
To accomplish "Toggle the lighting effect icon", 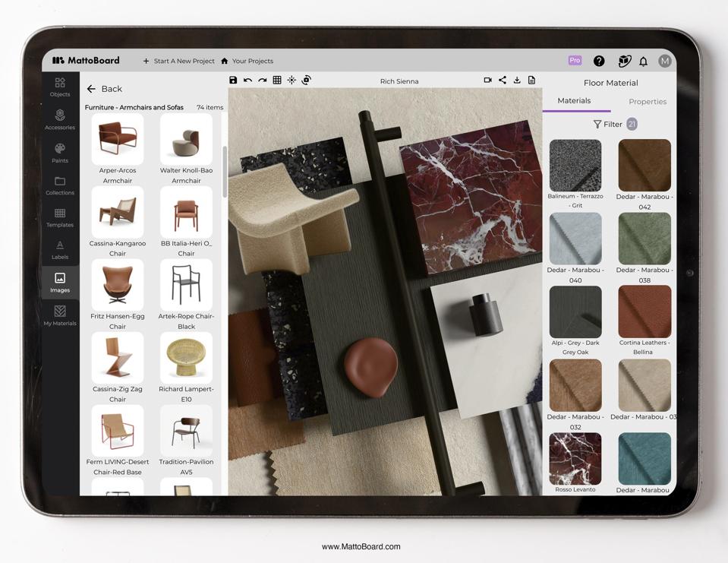I will point(292,80).
